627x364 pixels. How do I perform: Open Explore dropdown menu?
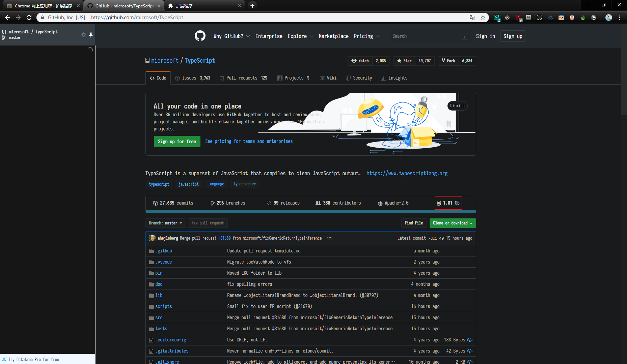point(300,36)
